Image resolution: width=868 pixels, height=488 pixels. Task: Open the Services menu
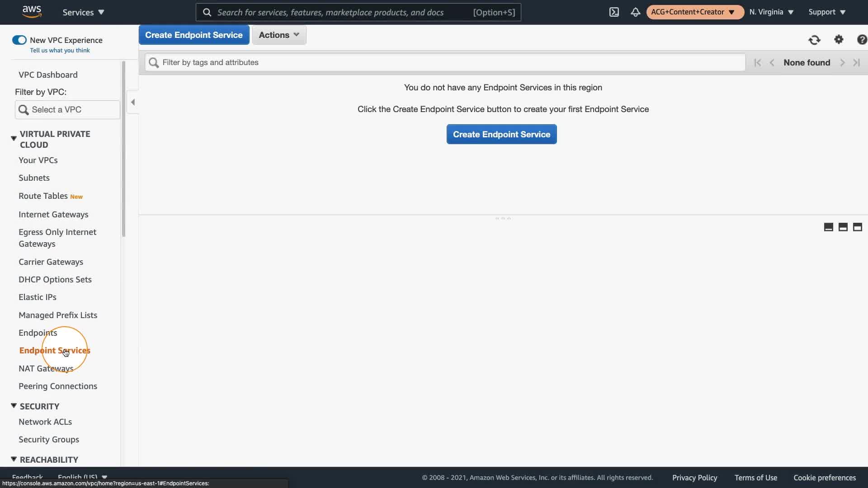(x=83, y=12)
